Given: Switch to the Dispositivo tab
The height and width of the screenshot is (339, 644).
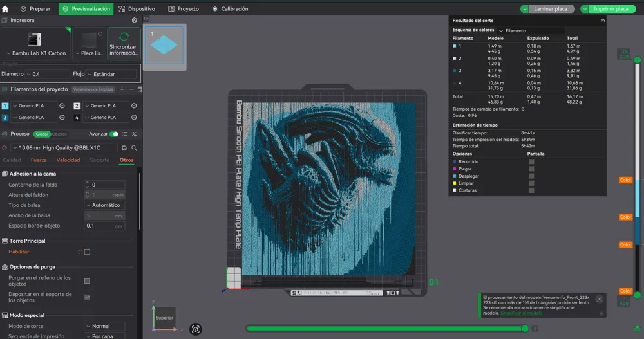Looking at the screenshot, I should 137,8.
